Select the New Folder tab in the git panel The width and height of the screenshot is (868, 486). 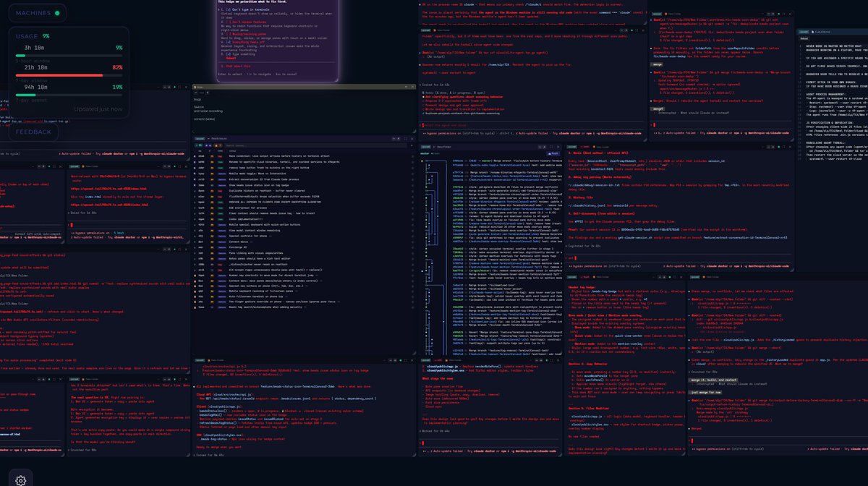pos(444,147)
